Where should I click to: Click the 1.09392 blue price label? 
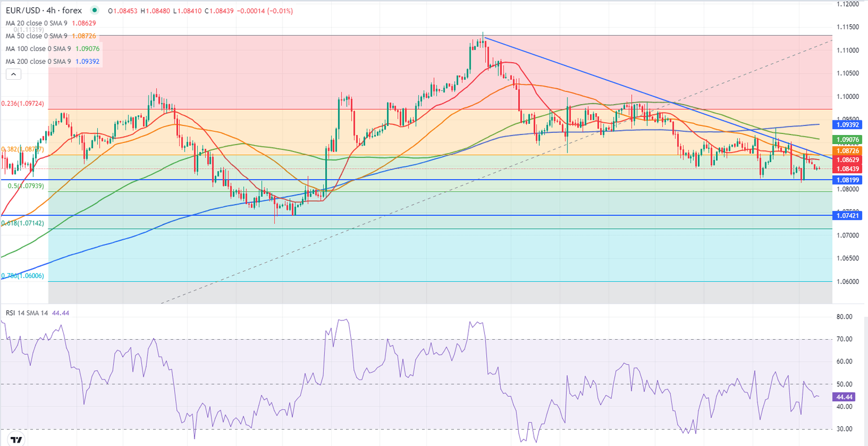point(848,124)
